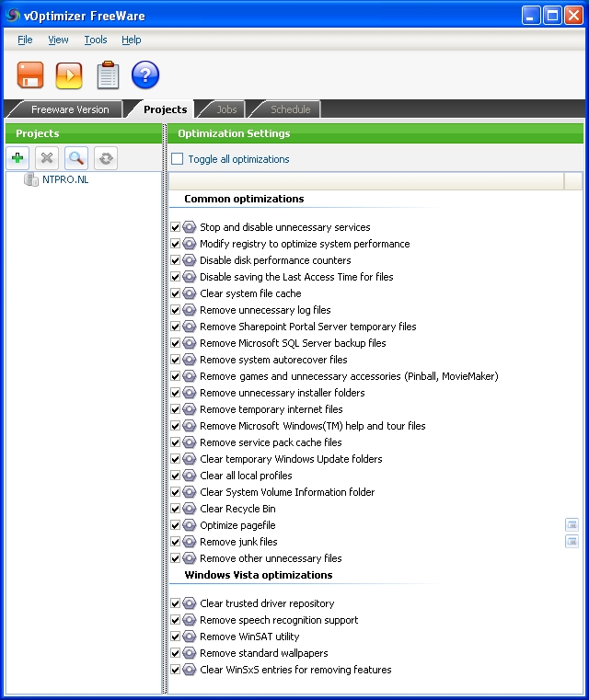589x700 pixels.
Task: Click gear icon for Clear Recycle Bin
Action: tap(190, 509)
